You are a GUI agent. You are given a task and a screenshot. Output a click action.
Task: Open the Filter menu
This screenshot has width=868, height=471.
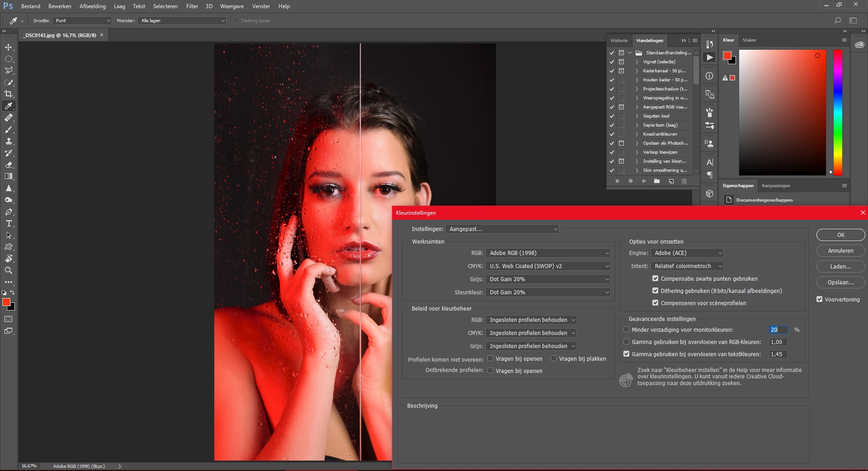[192, 6]
